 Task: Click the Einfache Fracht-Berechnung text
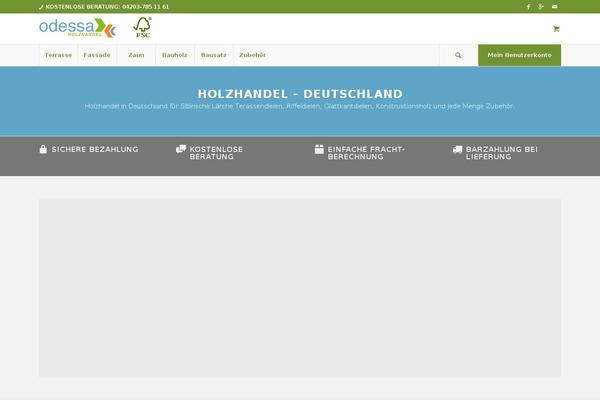[366, 153]
